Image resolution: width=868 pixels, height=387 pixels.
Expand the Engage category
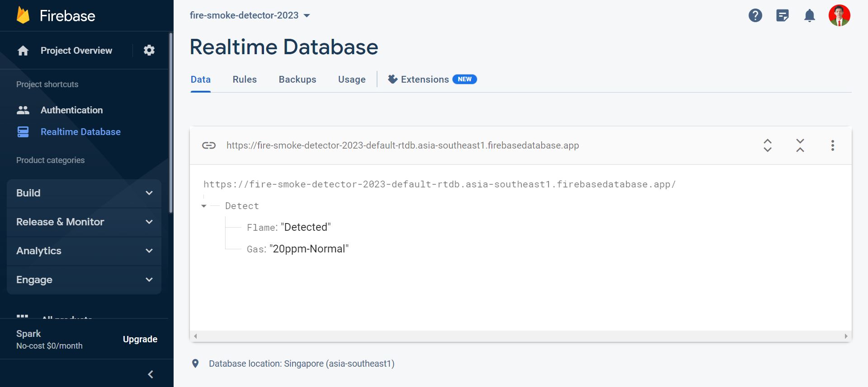pos(84,280)
